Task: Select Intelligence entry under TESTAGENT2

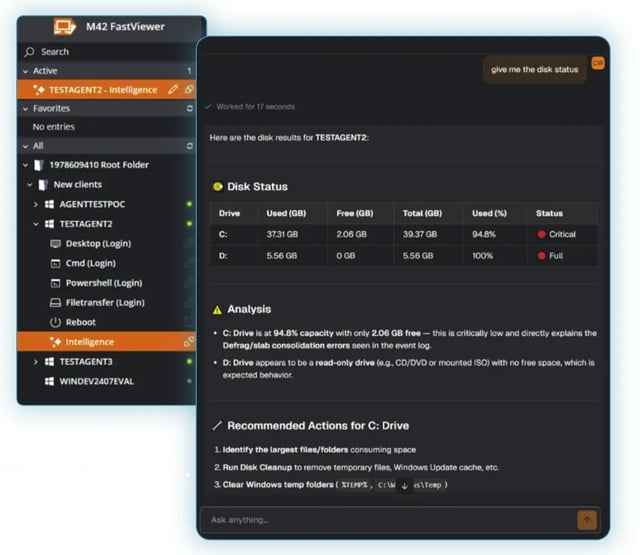Action: click(x=107, y=342)
